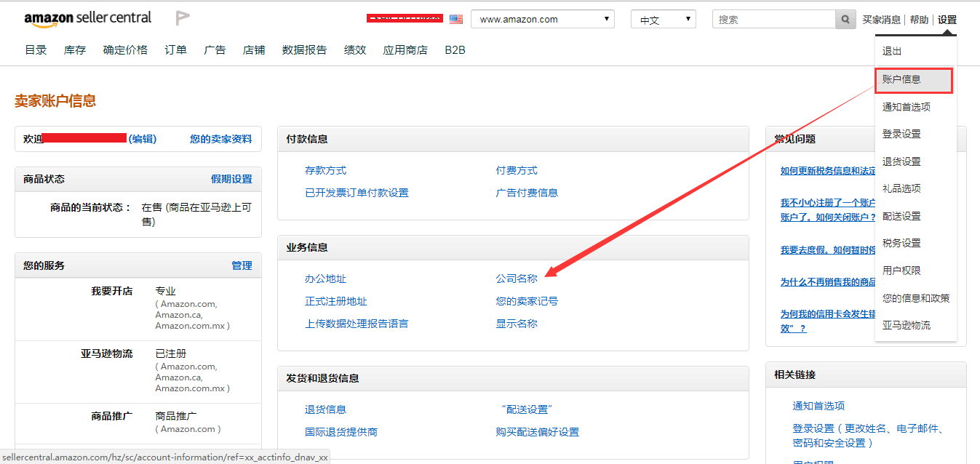Image resolution: width=980 pixels, height=464 pixels.
Task: Open the B2B navigation menu
Action: (455, 50)
